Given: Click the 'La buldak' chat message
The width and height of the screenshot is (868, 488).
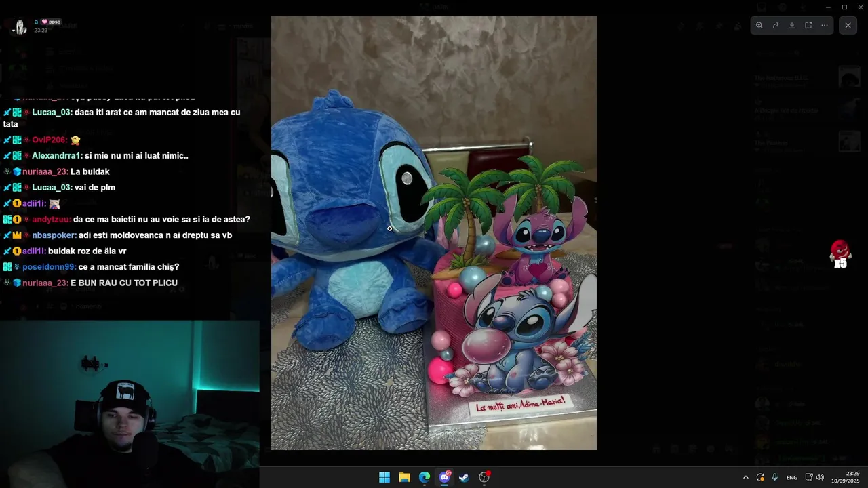Looking at the screenshot, I should pyautogui.click(x=90, y=172).
